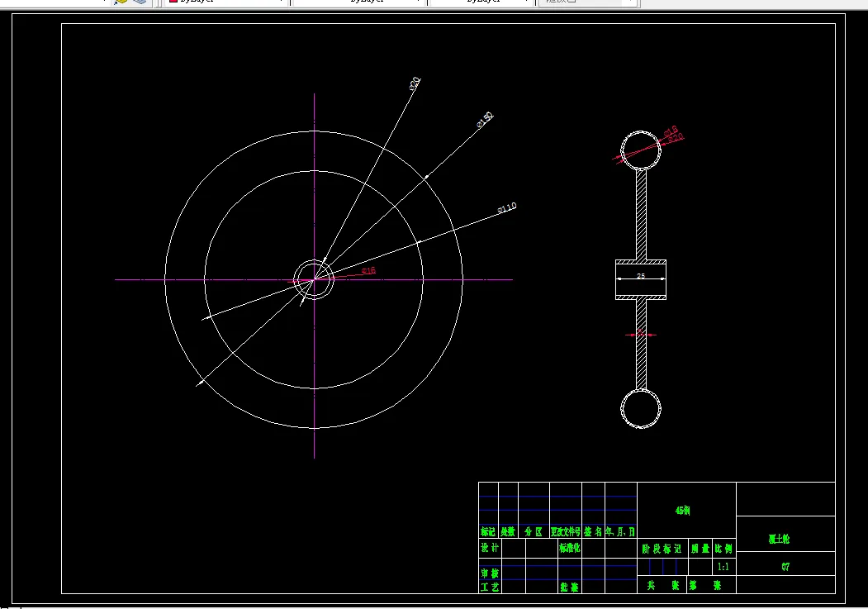Select the red ⌀16 dimension label
The width and height of the screenshot is (868, 609).
pos(368,270)
